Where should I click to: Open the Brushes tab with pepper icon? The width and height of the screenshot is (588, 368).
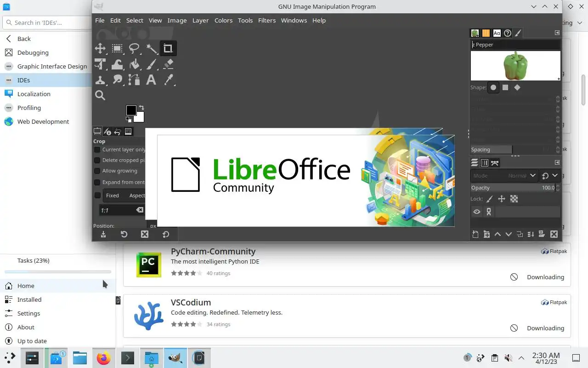point(475,33)
